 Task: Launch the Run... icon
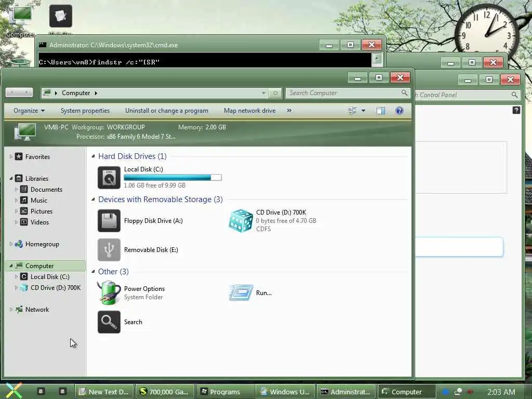[241, 292]
